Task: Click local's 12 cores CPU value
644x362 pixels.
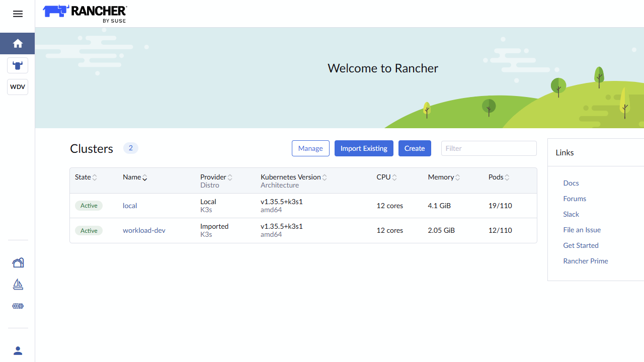Action: click(390, 206)
